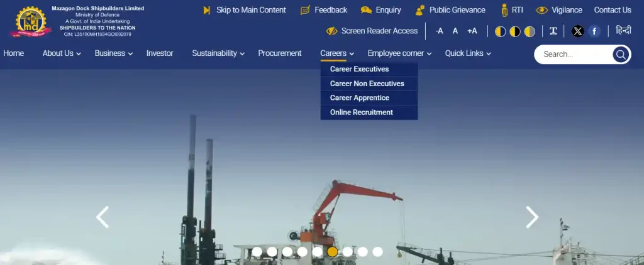Click the Enquiry chat bubbles icon
The width and height of the screenshot is (644, 265).
click(x=366, y=10)
